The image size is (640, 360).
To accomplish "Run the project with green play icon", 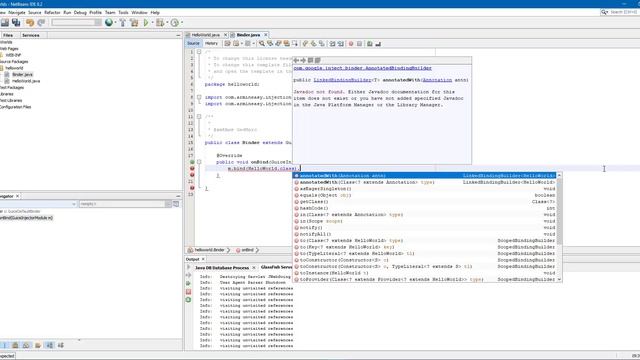I will click(146, 22).
